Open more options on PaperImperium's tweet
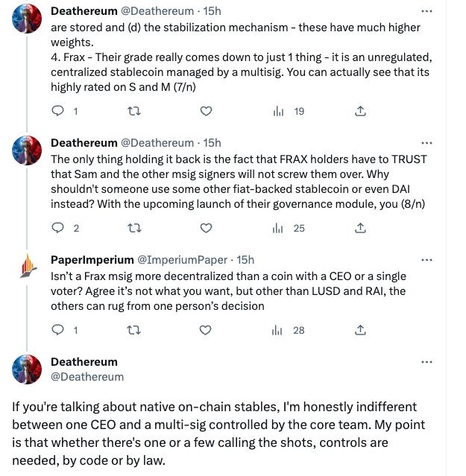Viewport: 466px width, 476px height. tap(426, 260)
